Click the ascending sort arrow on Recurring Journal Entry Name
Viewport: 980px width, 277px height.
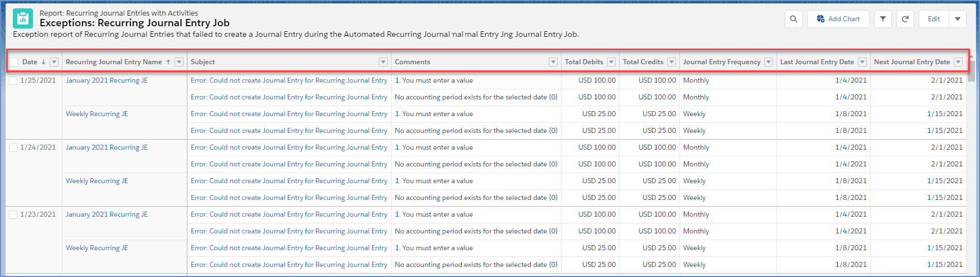(x=168, y=62)
